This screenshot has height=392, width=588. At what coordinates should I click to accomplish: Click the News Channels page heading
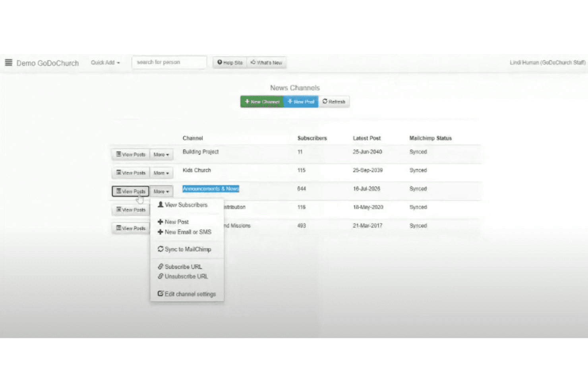(x=295, y=88)
